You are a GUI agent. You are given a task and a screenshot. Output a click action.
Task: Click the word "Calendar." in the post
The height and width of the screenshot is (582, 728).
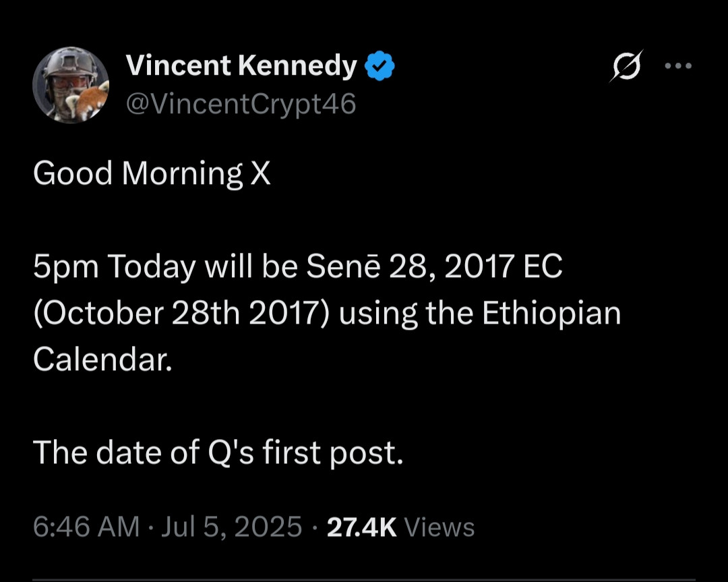pyautogui.click(x=102, y=359)
